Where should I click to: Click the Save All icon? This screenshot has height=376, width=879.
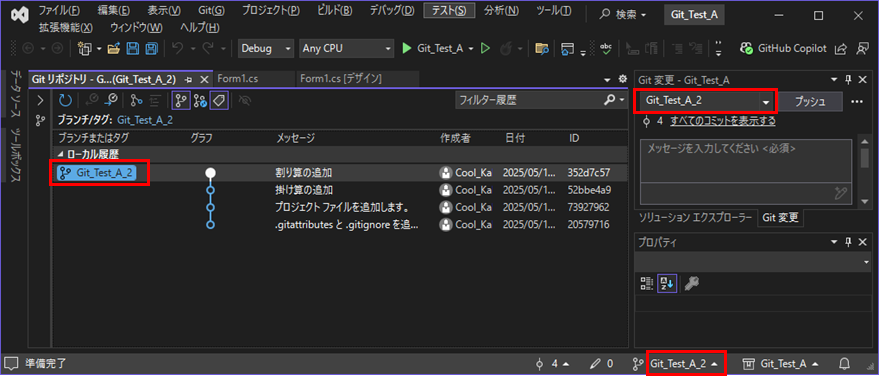click(151, 49)
